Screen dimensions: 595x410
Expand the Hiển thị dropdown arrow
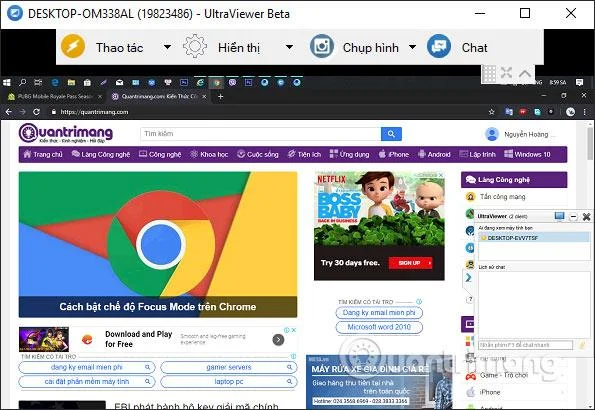tap(289, 47)
